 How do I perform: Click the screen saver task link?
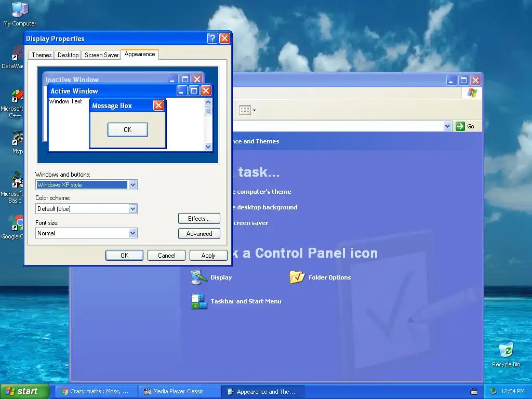[x=250, y=223]
